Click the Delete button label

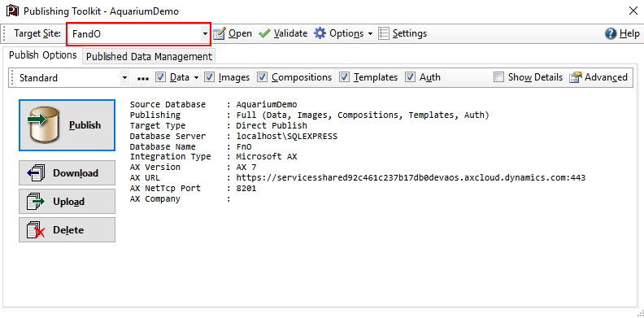(x=68, y=229)
